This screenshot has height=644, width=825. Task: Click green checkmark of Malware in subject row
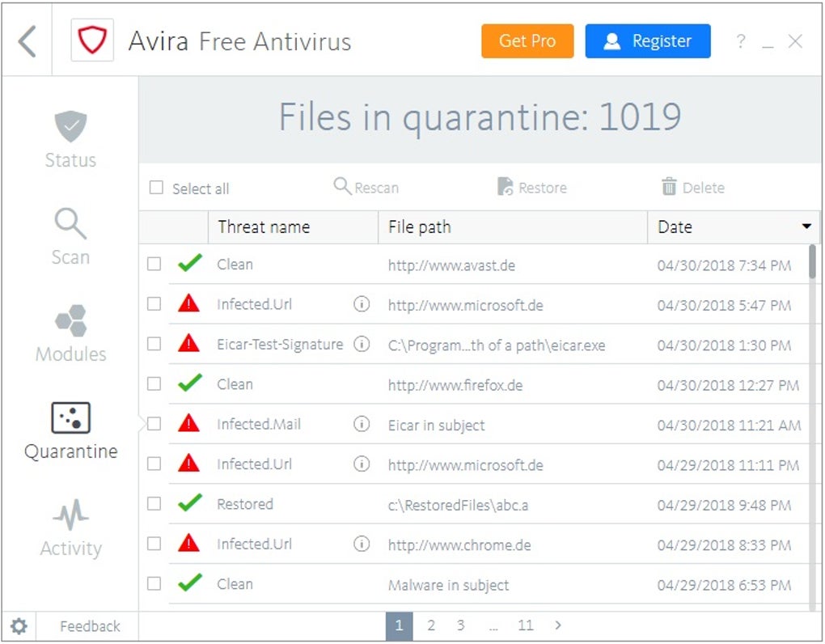190,583
